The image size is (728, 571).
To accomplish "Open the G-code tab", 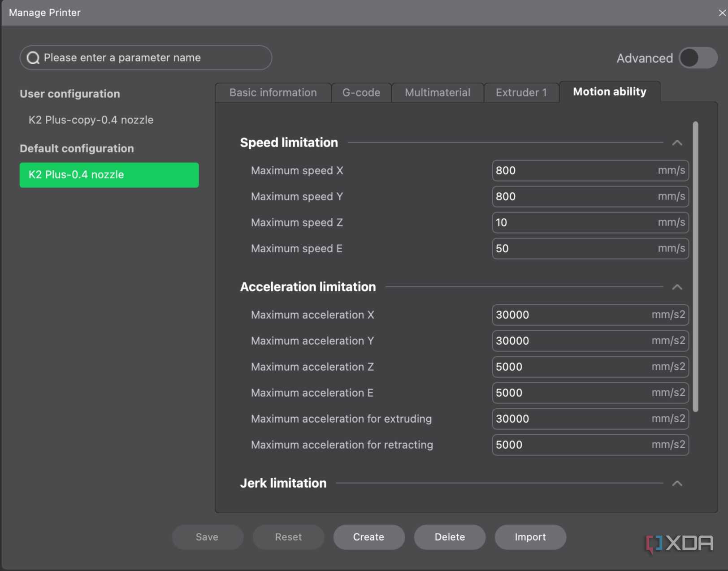I will point(361,92).
